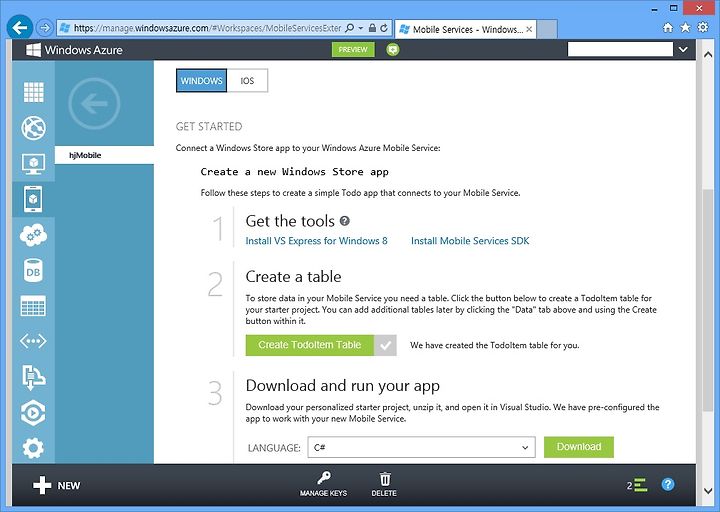Click the NEW plus button

pyautogui.click(x=56, y=485)
